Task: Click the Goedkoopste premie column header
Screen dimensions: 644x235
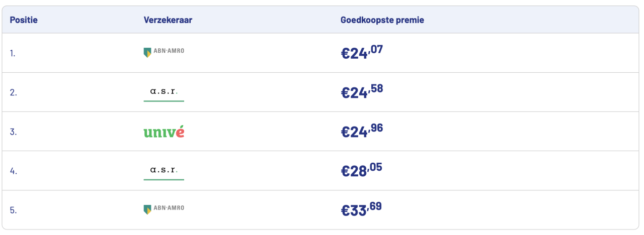Action: pos(382,20)
